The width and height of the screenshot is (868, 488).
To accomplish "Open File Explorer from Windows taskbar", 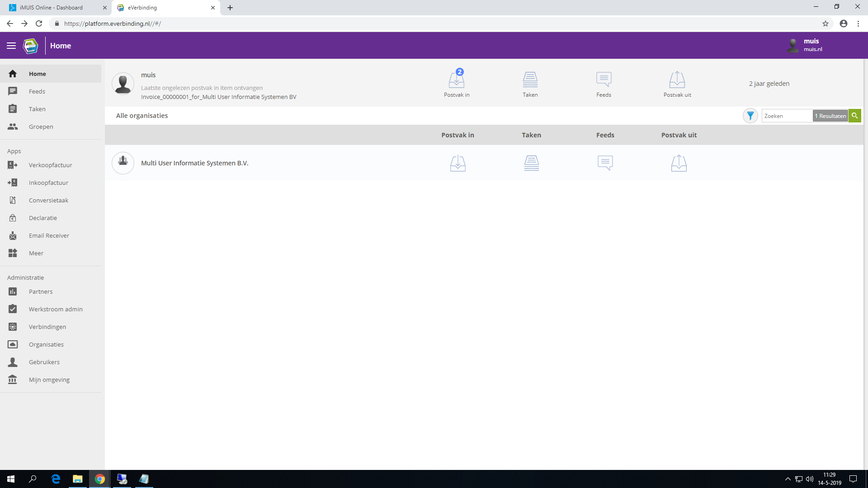I will (78, 479).
